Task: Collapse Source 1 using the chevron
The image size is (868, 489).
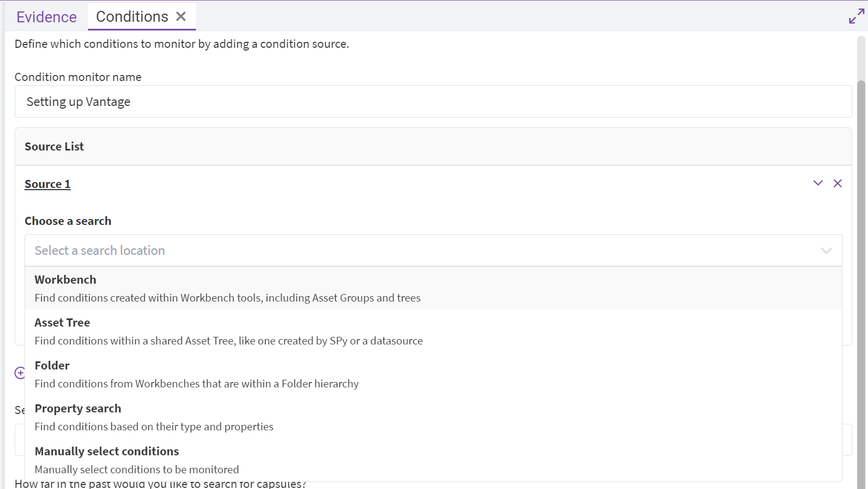Action: pos(817,184)
